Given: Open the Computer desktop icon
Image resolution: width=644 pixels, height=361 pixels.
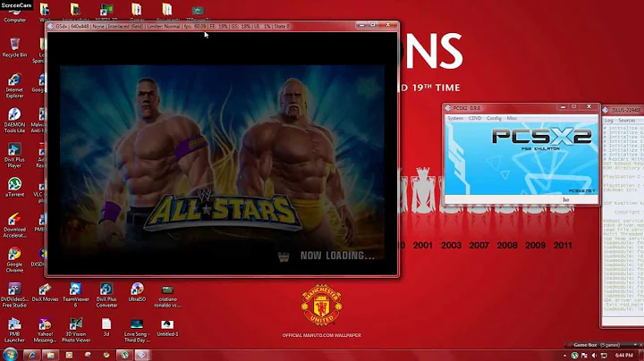Looking at the screenshot, I should point(15,13).
